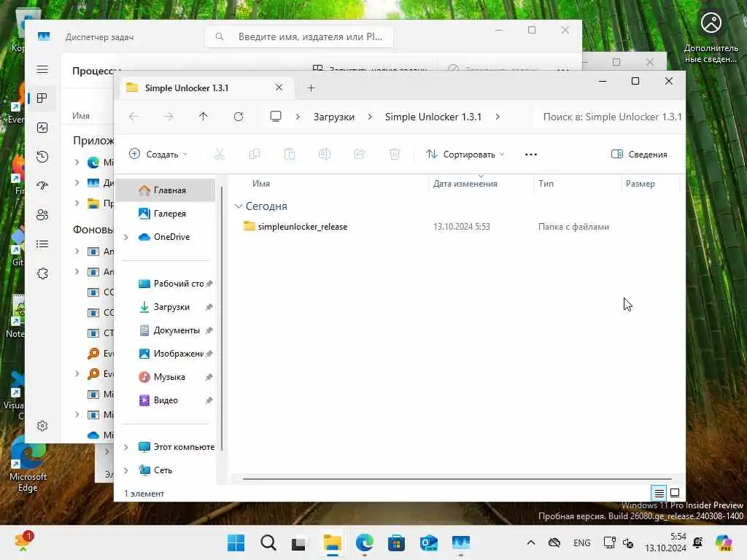This screenshot has height=560, width=747.
Task: Open Windows Start menu
Action: pyautogui.click(x=236, y=542)
